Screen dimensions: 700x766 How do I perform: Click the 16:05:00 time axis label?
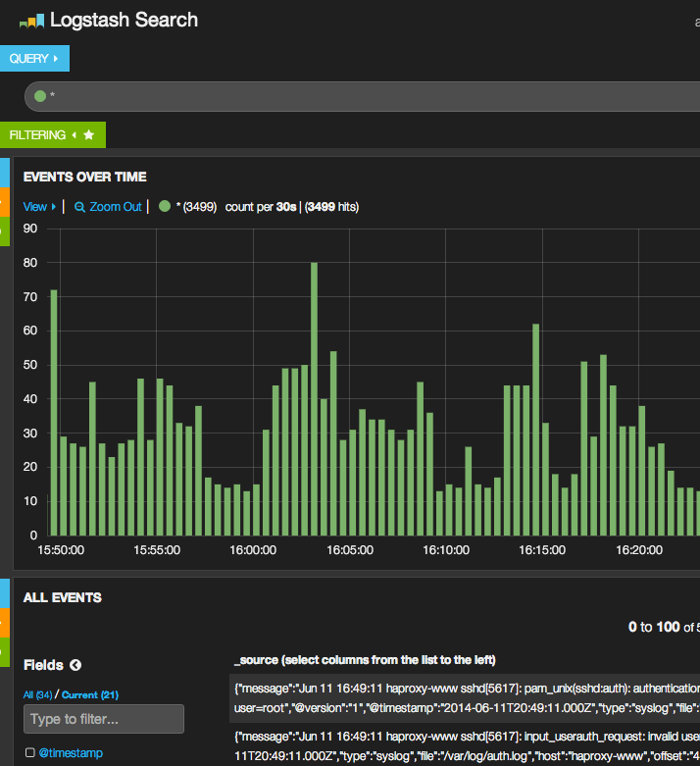(350, 550)
